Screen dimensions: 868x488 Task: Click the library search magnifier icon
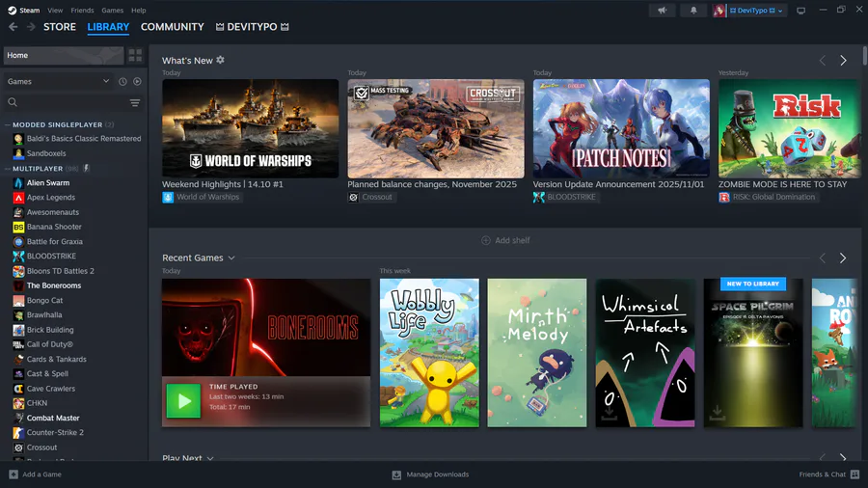tap(13, 102)
